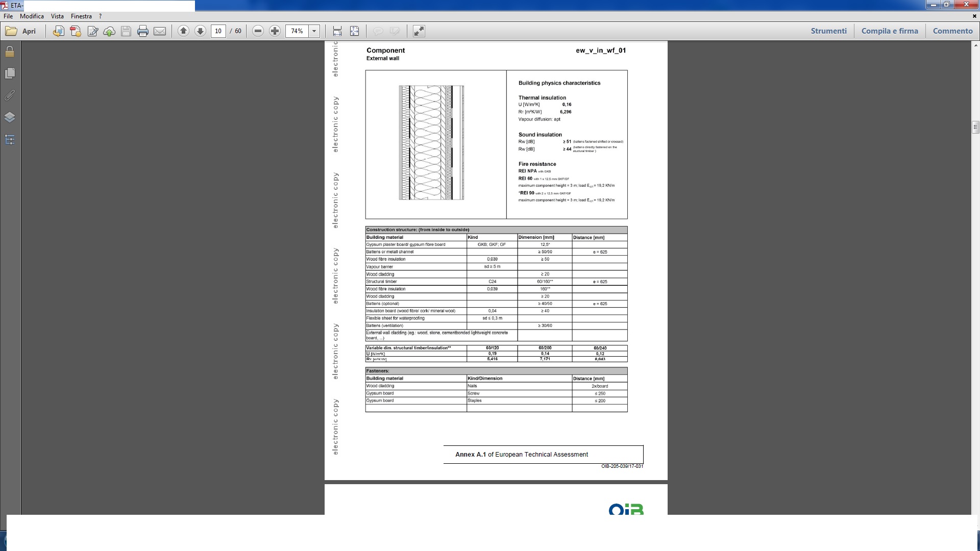980x551 pixels.
Task: Click the vertical scrollbar up arrow
Action: coord(975,45)
